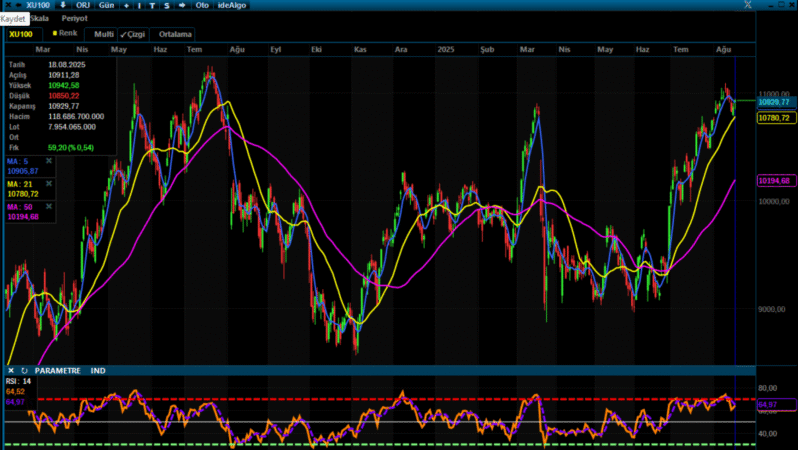This screenshot has width=798, height=450.
Task: Click the Hacim value 118.686.700.000
Action: [76, 117]
